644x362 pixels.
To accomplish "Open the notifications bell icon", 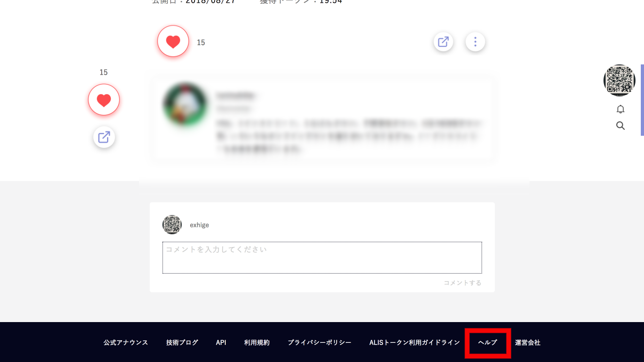I will pos(621,109).
